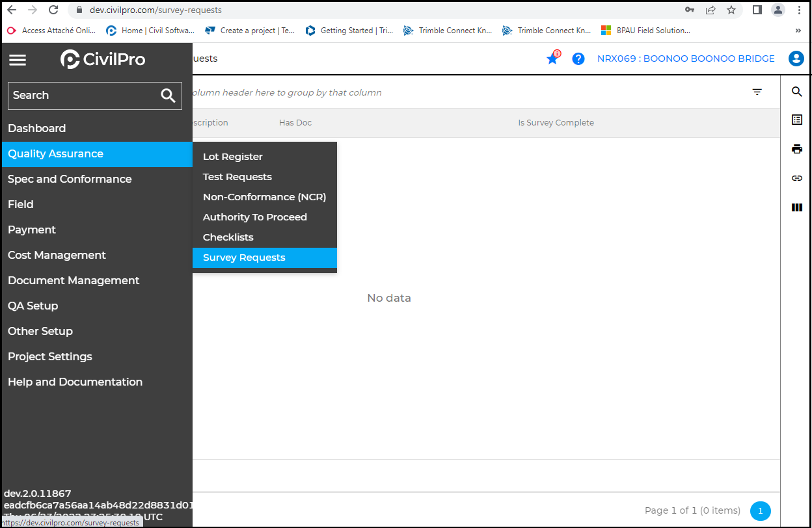Click the Is Survey Complete column header
Screen dimensions: 812x528
point(556,123)
